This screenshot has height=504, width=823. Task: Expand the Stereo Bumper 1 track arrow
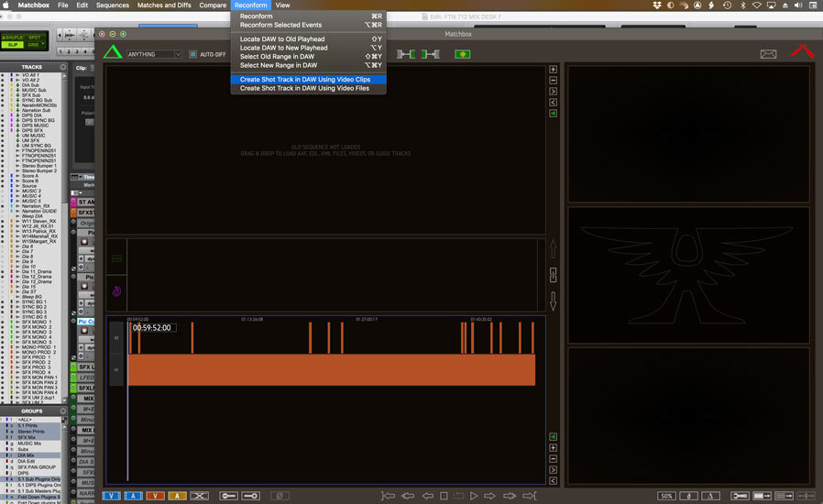(x=17, y=166)
